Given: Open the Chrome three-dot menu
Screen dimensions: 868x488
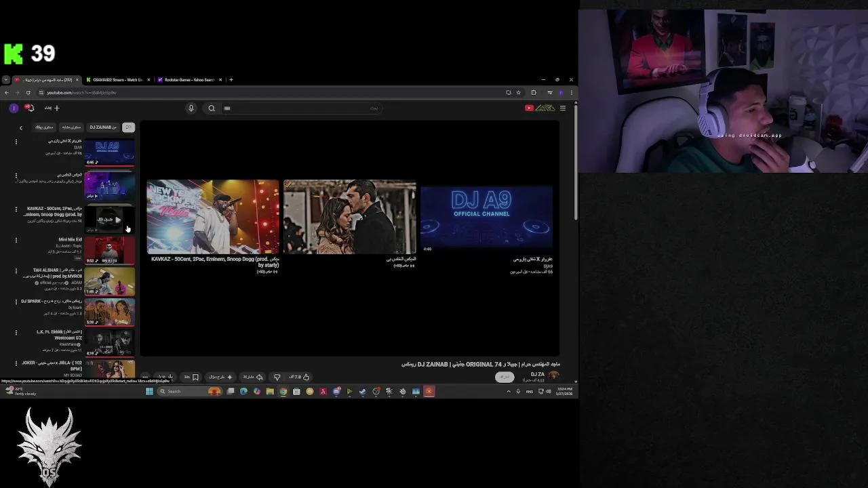Looking at the screenshot, I should click(x=571, y=92).
